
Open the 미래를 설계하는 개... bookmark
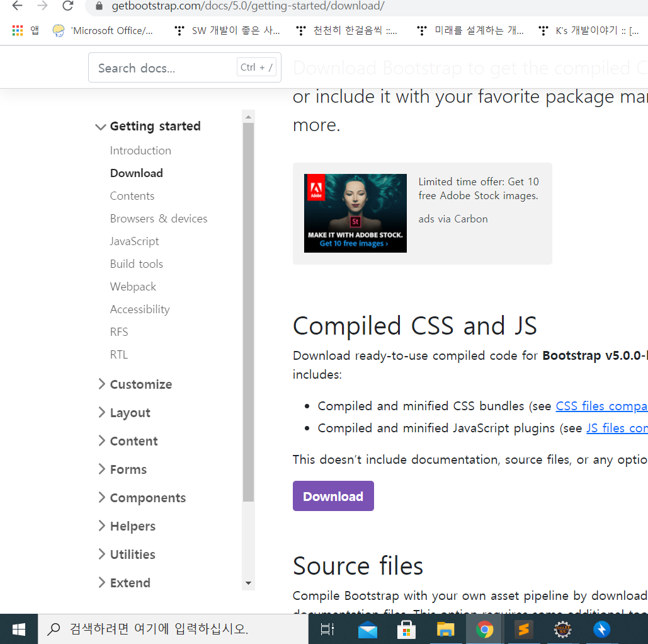pos(470,31)
